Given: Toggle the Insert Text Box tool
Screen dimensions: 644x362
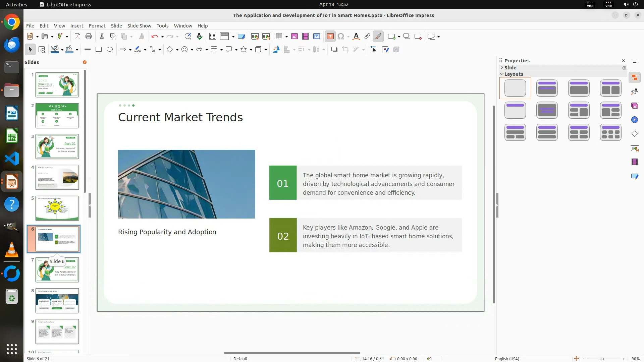Looking at the screenshot, I should [x=330, y=37].
